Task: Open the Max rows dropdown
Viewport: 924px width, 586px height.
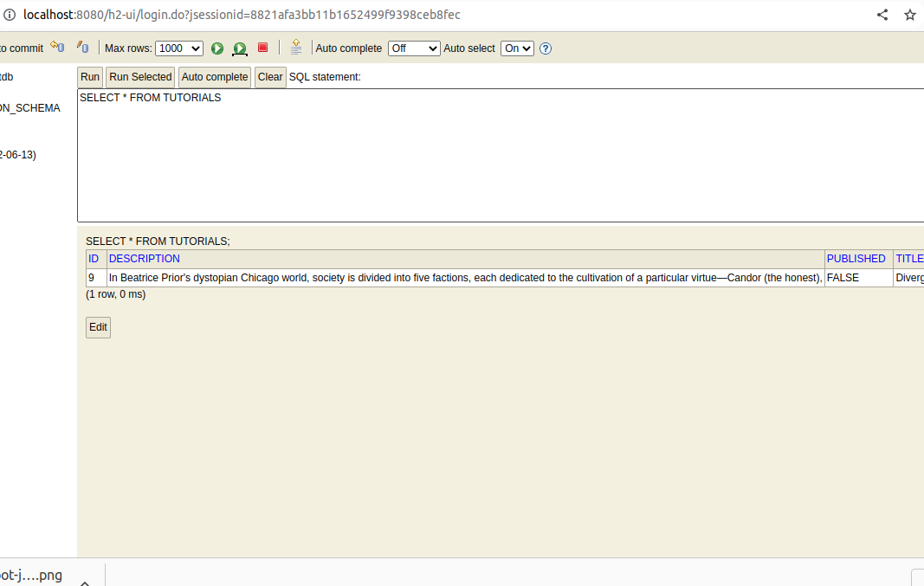Action: click(x=179, y=48)
